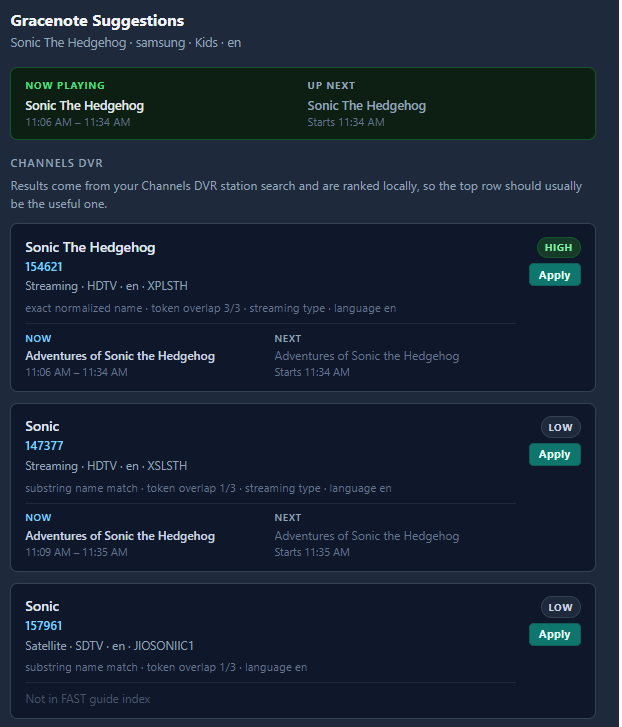Click the 'Not in FAST guide index' note
This screenshot has height=727, width=622.
pos(88,699)
